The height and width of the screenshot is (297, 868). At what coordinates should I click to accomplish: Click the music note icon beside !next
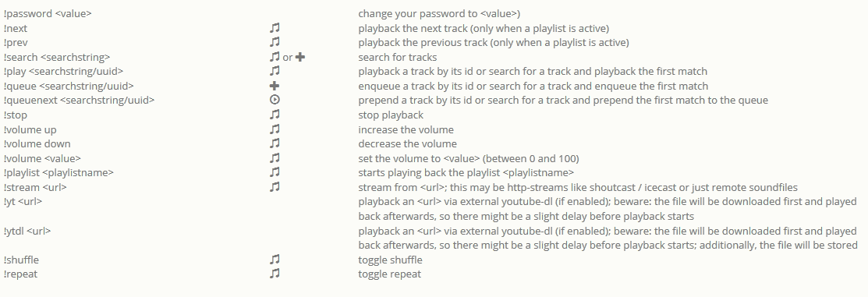[x=275, y=27]
